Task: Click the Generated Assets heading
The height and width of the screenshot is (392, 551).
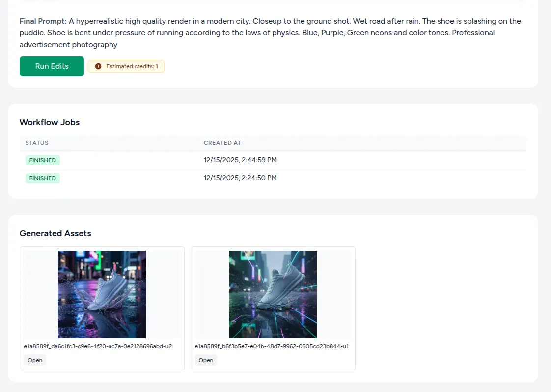Action: pyautogui.click(x=55, y=233)
